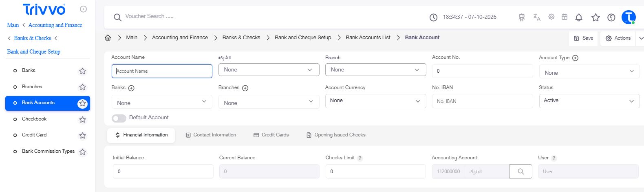Click the No. IBAN input field
Viewport: 644px width, 192px height.
482,101
